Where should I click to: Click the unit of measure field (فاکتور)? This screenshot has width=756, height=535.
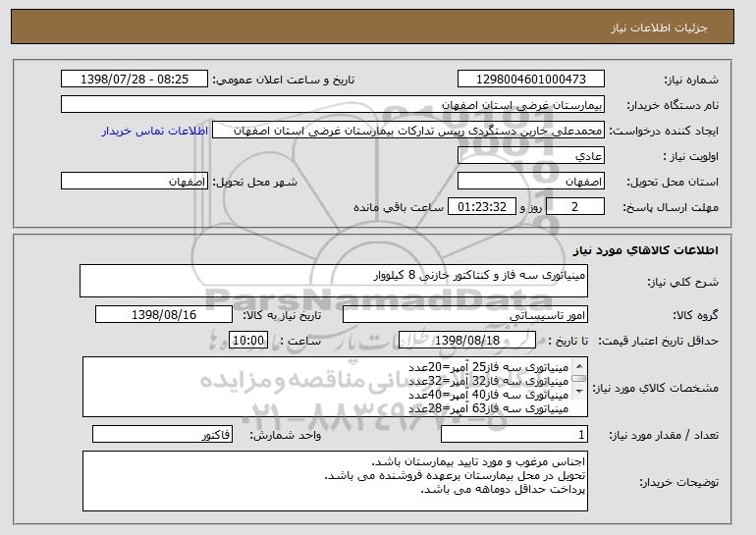(162, 434)
